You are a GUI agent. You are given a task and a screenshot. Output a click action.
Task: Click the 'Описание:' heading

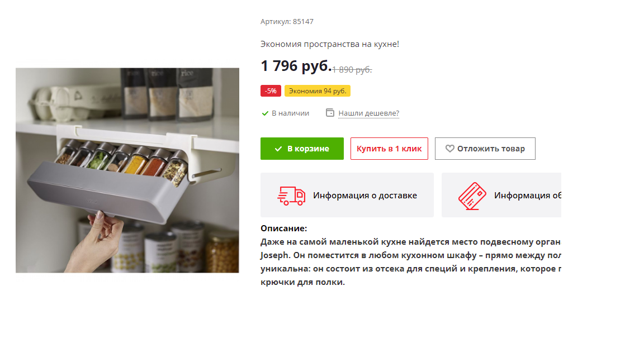(283, 228)
